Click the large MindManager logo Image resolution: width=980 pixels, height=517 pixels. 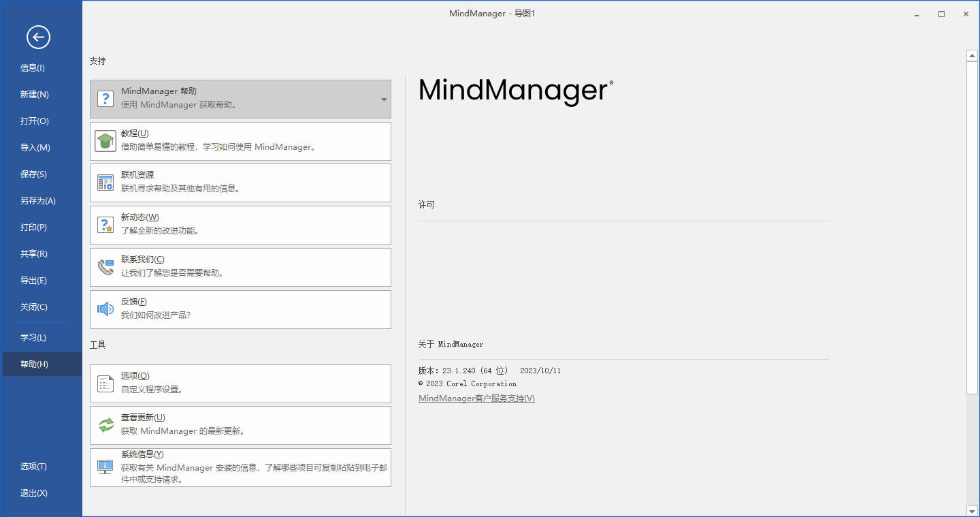click(516, 91)
